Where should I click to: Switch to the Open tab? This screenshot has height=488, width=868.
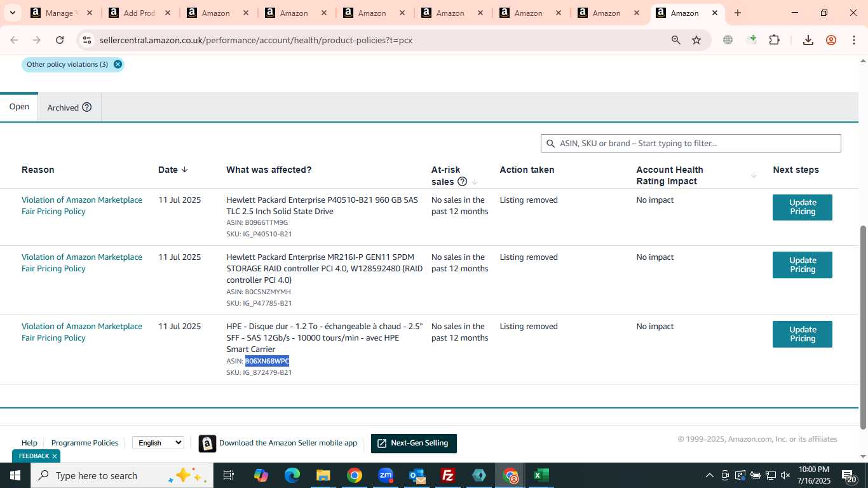19,107
